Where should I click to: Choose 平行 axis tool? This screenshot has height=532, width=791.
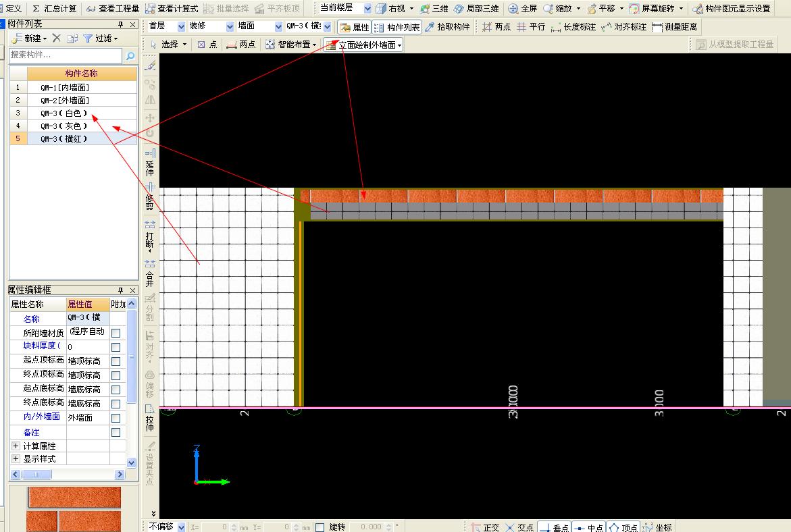point(531,27)
